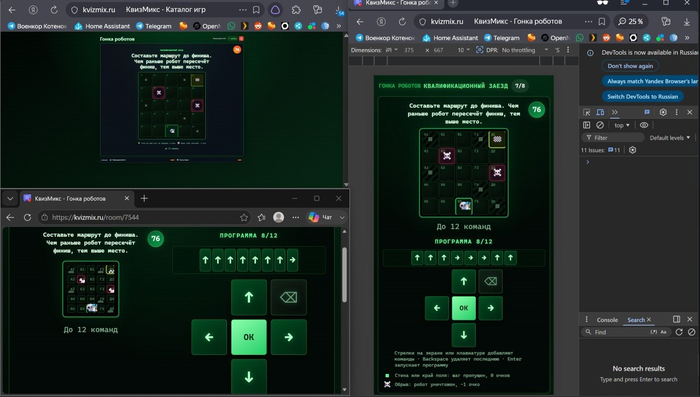Click Edge profile avatar icon
The image size is (700, 397).
[279, 217]
